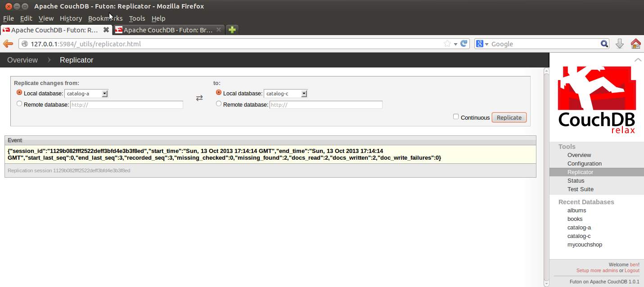Enable the Continuous checkbox
This screenshot has width=644, height=287.
[456, 117]
